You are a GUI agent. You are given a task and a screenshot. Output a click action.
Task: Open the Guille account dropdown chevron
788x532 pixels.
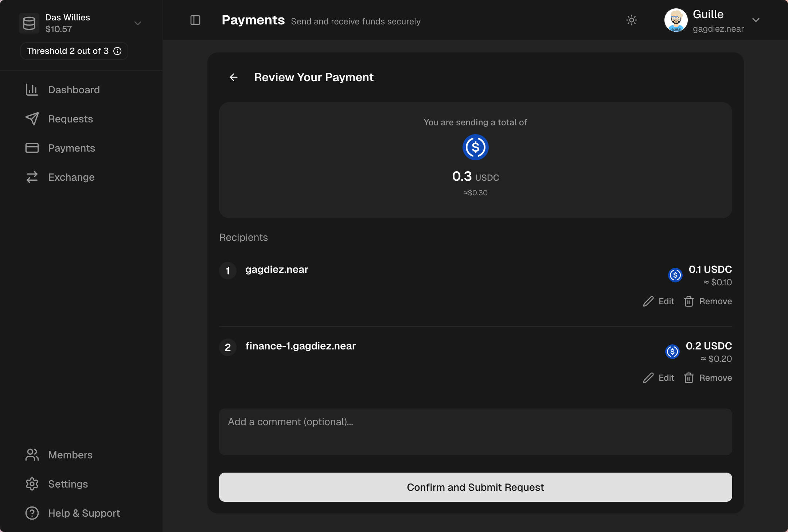tap(756, 20)
